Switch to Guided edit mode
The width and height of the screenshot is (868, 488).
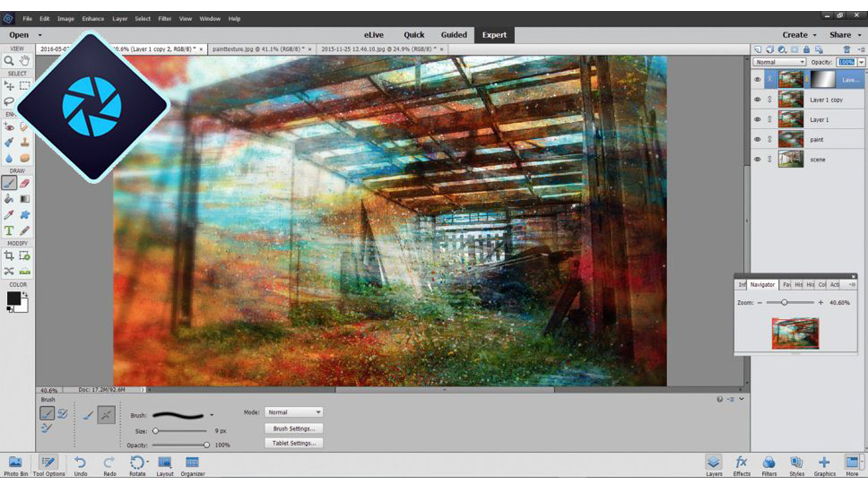pyautogui.click(x=454, y=35)
